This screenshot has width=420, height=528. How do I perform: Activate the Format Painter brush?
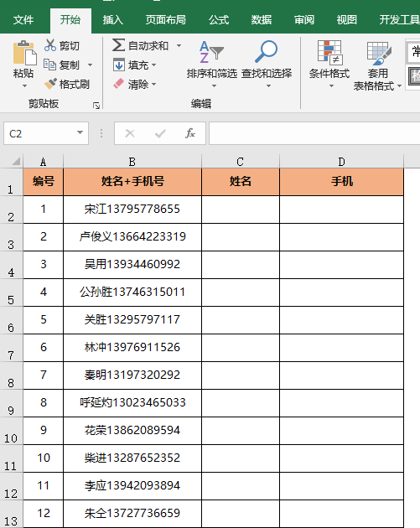tap(50, 84)
